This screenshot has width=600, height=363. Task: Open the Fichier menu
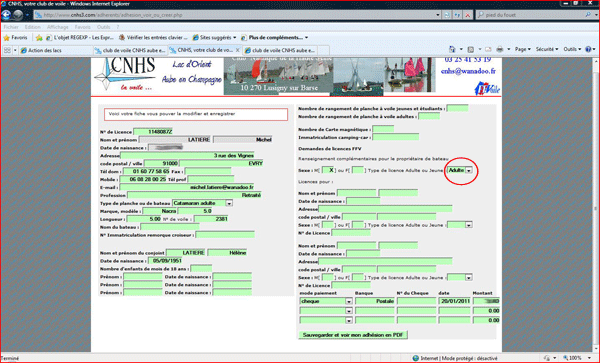click(11, 27)
